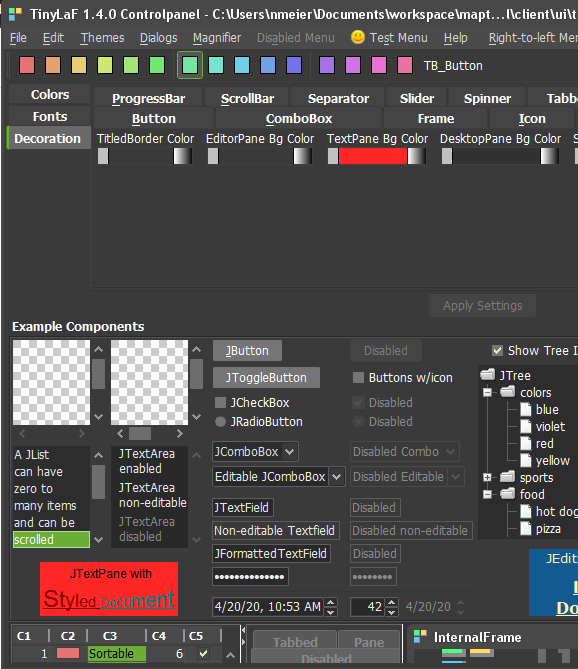Click the purple toolbar color button
578x669 pixels.
click(x=327, y=65)
